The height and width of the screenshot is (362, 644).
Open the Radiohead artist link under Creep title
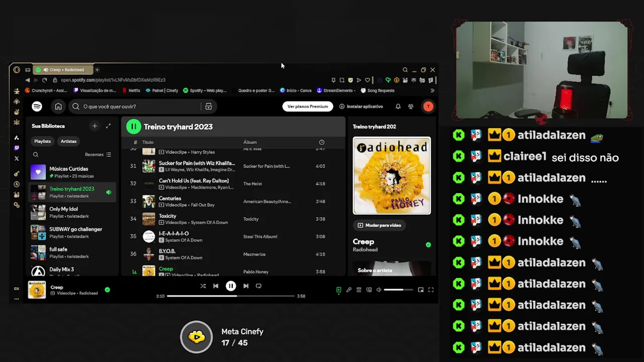[365, 249]
